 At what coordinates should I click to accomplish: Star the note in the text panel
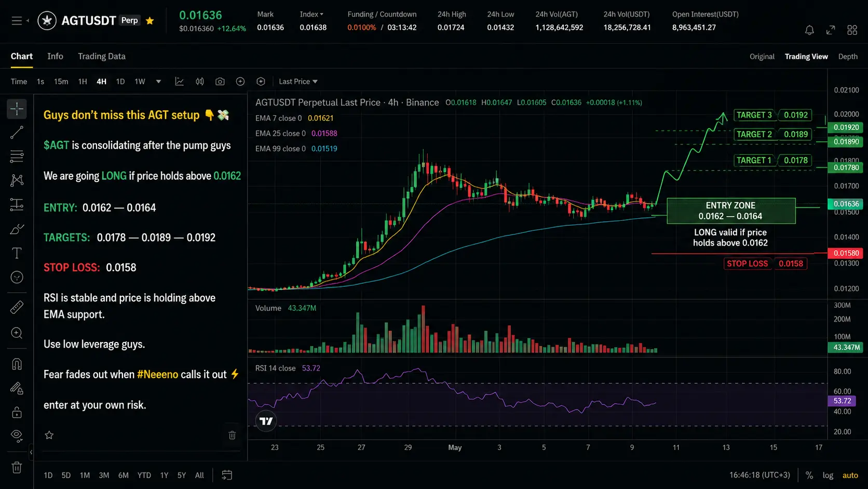(x=49, y=435)
